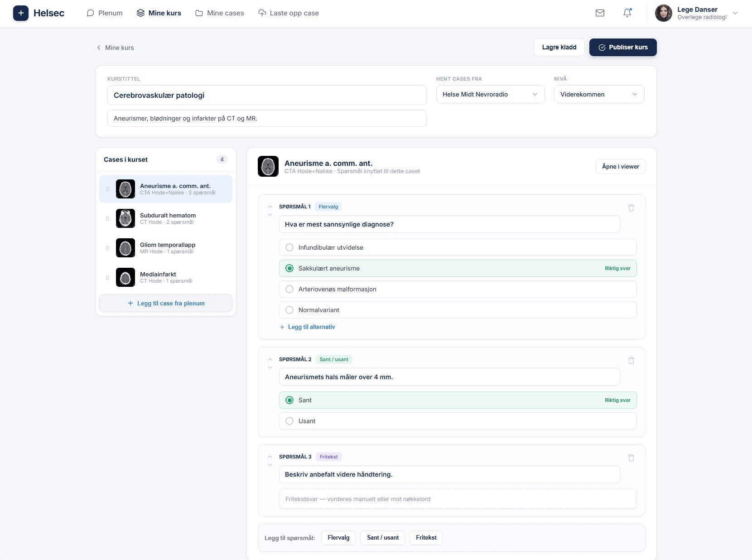Move Spørsmål 1 down with arrow
This screenshot has height=560, width=752.
coord(270,215)
